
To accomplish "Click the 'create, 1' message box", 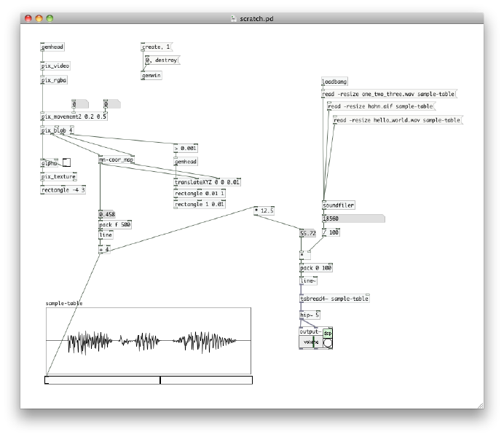I will pyautogui.click(x=156, y=47).
